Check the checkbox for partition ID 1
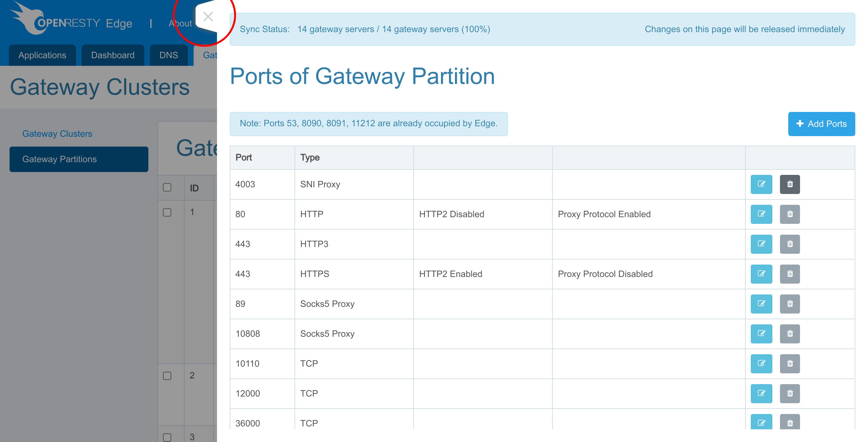 (167, 212)
